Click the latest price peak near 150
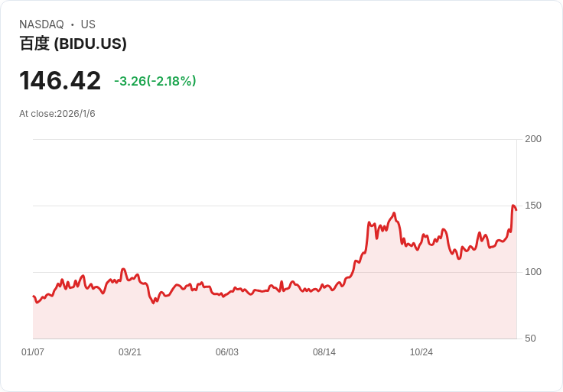The image size is (563, 392). tap(513, 206)
